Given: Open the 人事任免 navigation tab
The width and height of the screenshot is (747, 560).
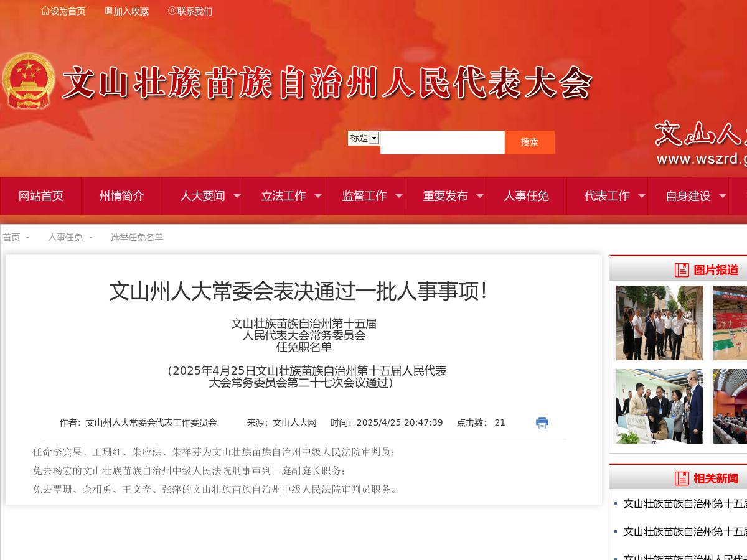Looking at the screenshot, I should click(526, 195).
